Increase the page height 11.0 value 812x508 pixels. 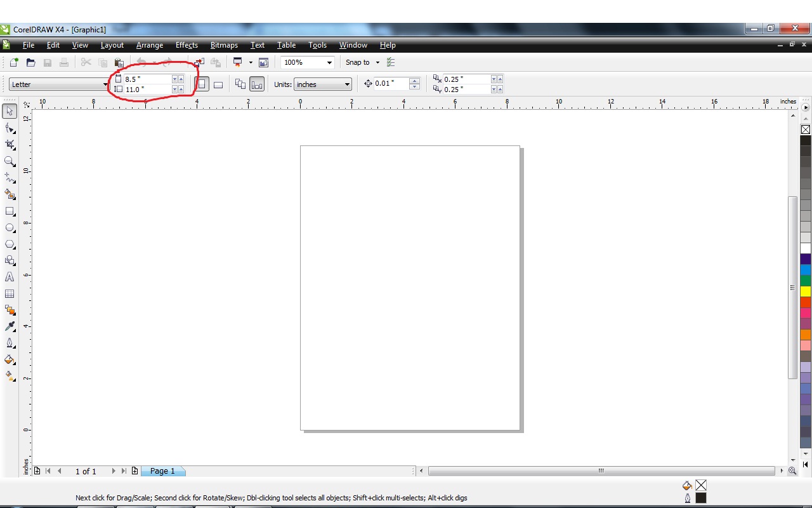pyautogui.click(x=181, y=89)
